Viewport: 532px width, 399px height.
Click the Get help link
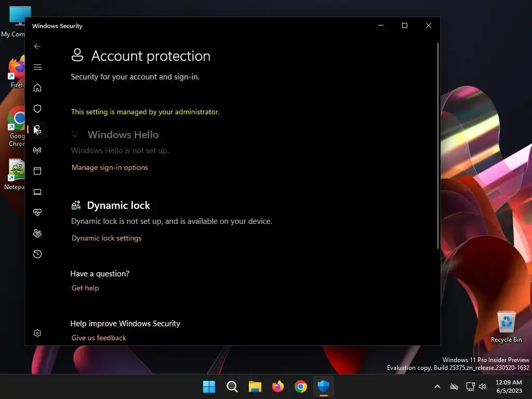85,288
